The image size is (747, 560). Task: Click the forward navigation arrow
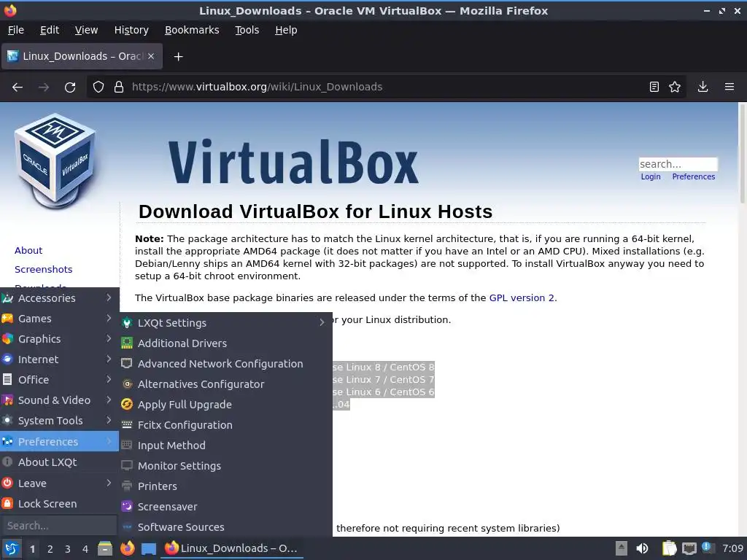point(44,87)
